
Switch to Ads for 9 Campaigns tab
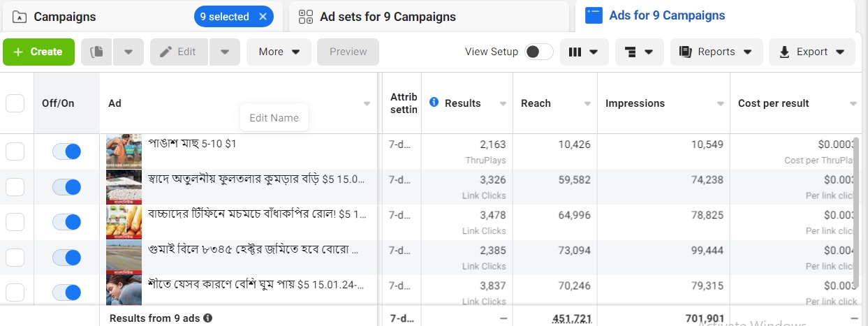point(666,15)
